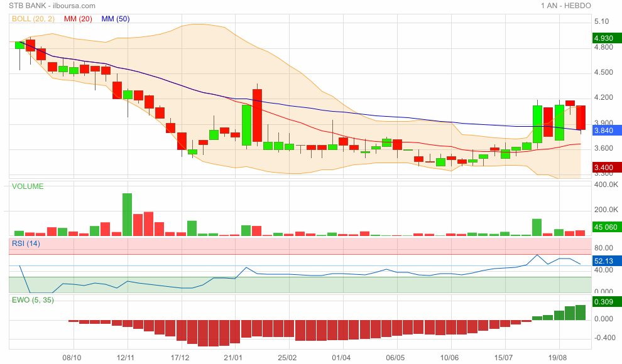Click the blue MM (50) legend label
The height and width of the screenshot is (364, 622).
116,19
